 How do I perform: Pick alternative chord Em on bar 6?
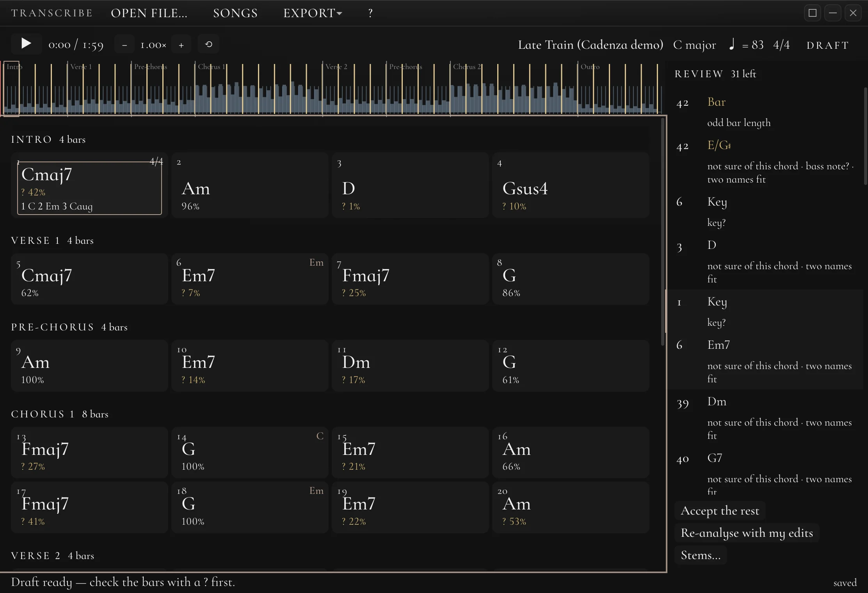click(x=317, y=263)
